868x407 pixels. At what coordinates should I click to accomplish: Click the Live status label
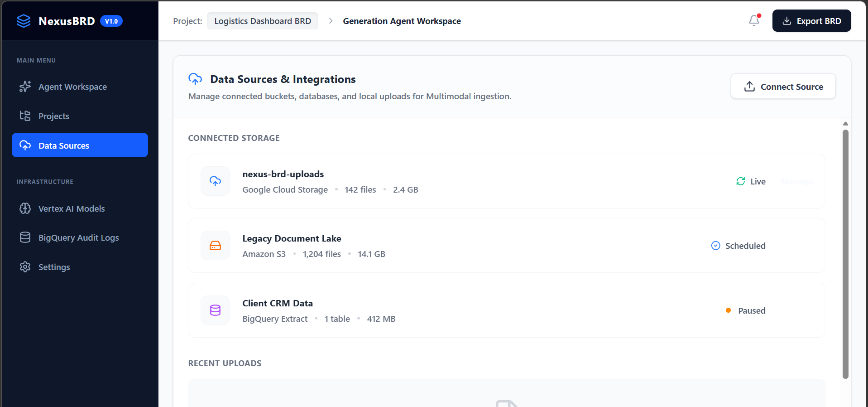pyautogui.click(x=758, y=181)
